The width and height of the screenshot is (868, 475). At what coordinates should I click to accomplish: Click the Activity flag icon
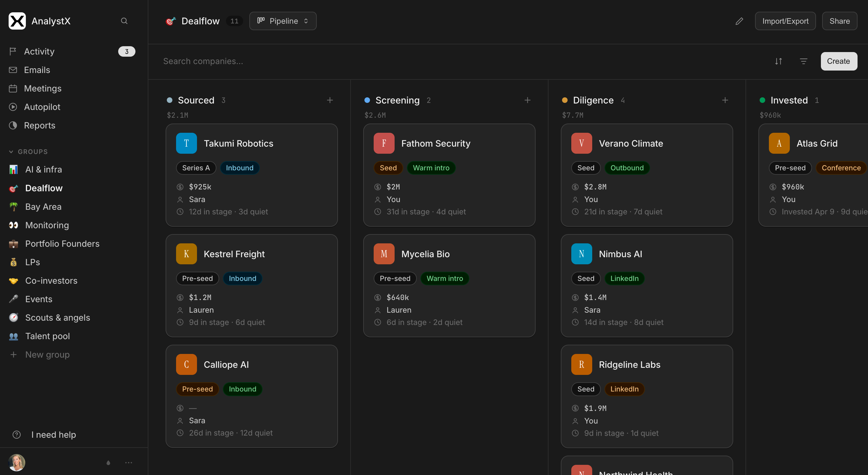pos(13,51)
